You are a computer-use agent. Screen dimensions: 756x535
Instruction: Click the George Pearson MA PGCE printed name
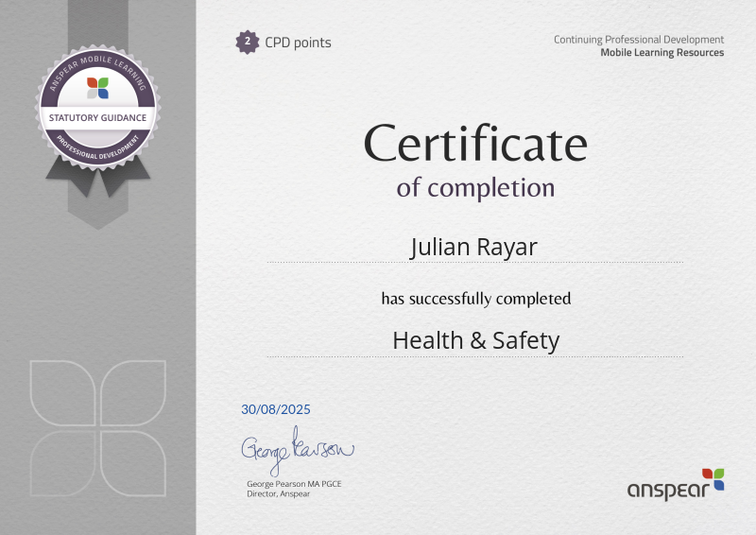coord(291,484)
